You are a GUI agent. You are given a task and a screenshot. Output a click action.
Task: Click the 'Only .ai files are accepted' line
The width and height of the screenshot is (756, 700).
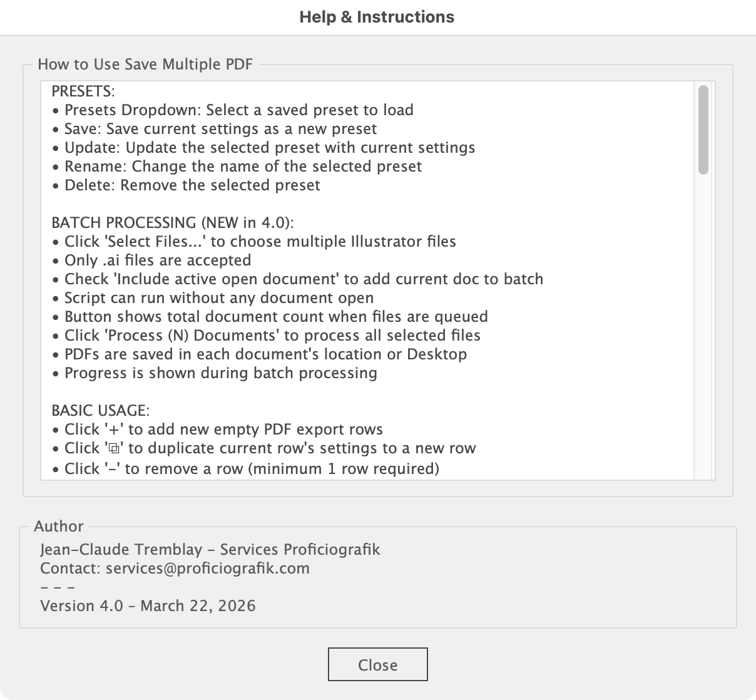click(158, 260)
